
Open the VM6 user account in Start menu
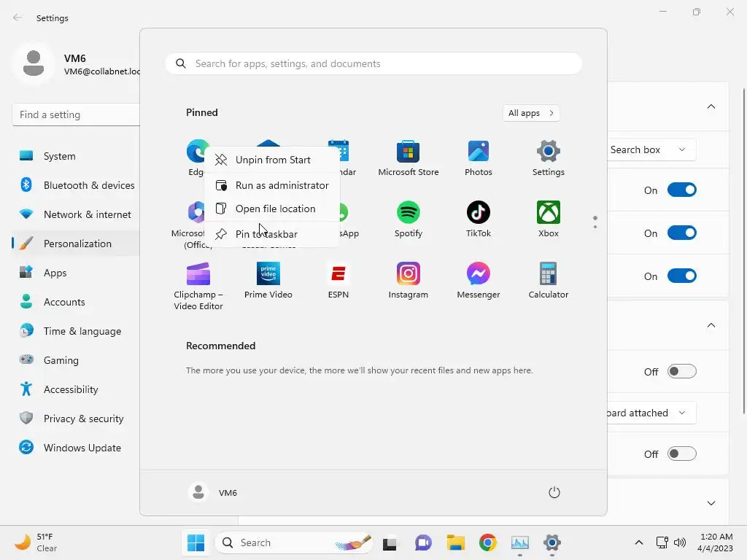click(x=213, y=492)
